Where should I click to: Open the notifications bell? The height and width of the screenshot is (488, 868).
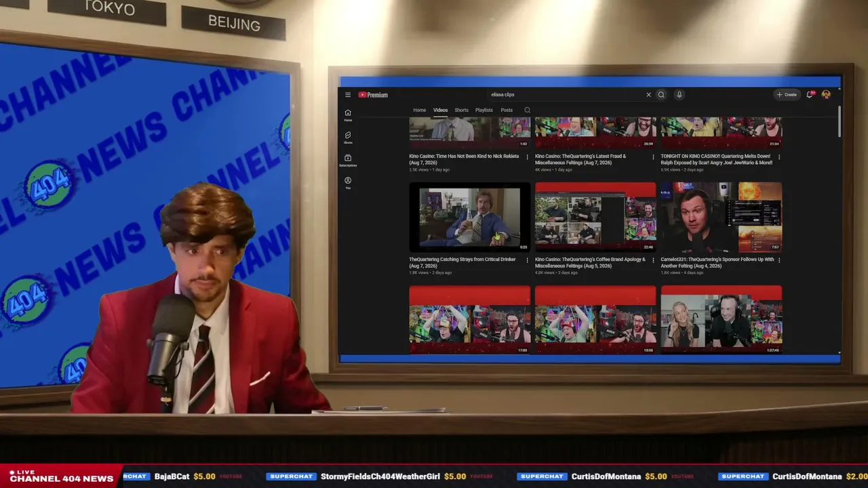pyautogui.click(x=810, y=95)
